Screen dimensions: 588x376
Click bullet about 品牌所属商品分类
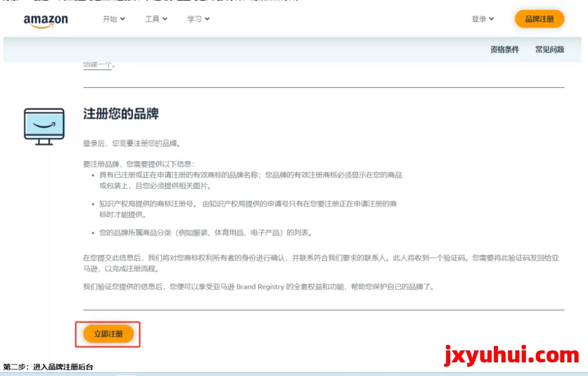pyautogui.click(x=205, y=233)
